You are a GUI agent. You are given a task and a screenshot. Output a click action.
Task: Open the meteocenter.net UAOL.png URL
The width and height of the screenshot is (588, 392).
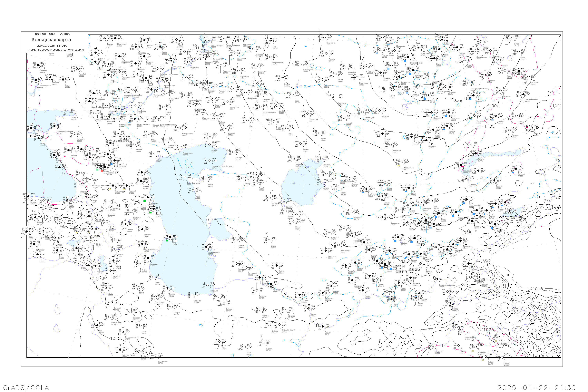[x=55, y=50]
